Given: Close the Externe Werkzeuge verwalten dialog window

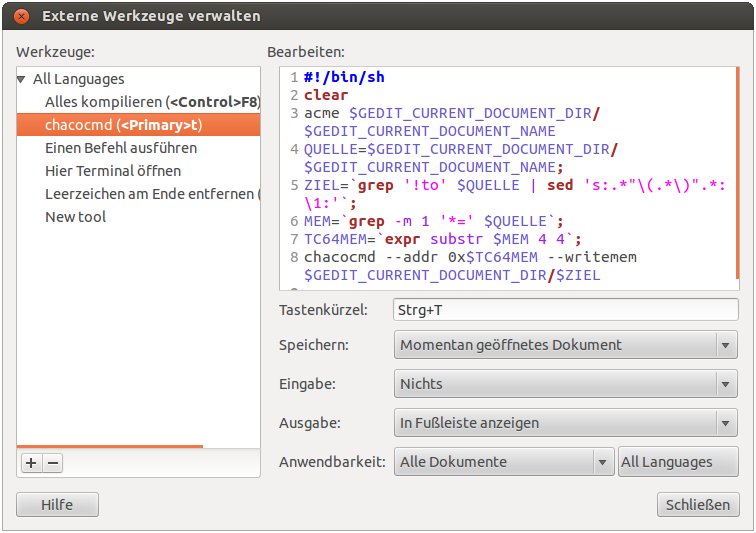Looking at the screenshot, I should tap(22, 16).
